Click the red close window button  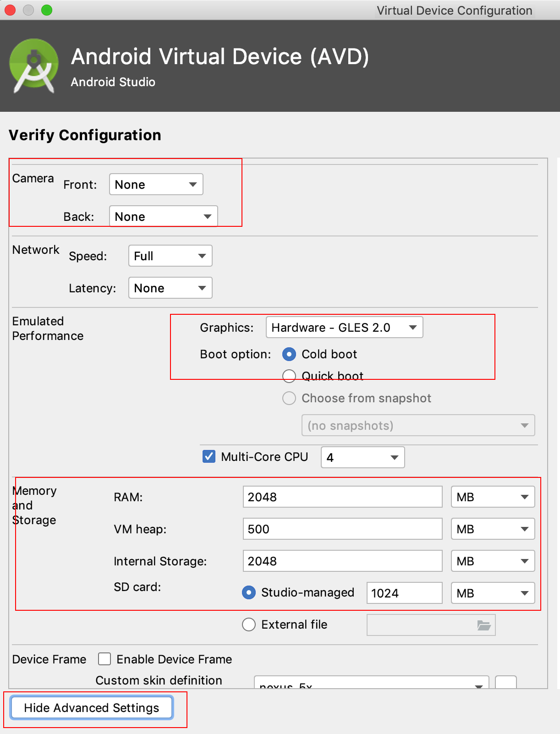[10, 10]
